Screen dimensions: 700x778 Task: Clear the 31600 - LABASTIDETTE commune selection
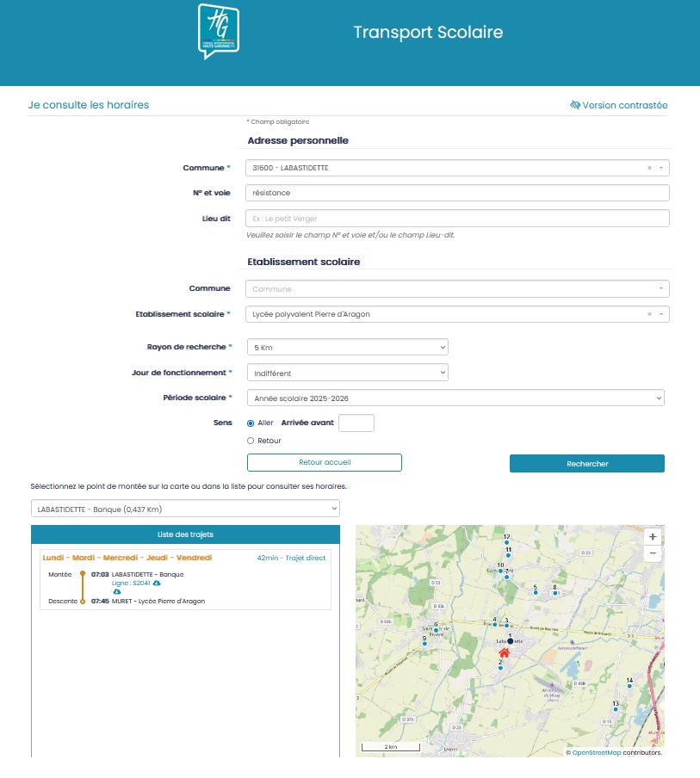(649, 168)
